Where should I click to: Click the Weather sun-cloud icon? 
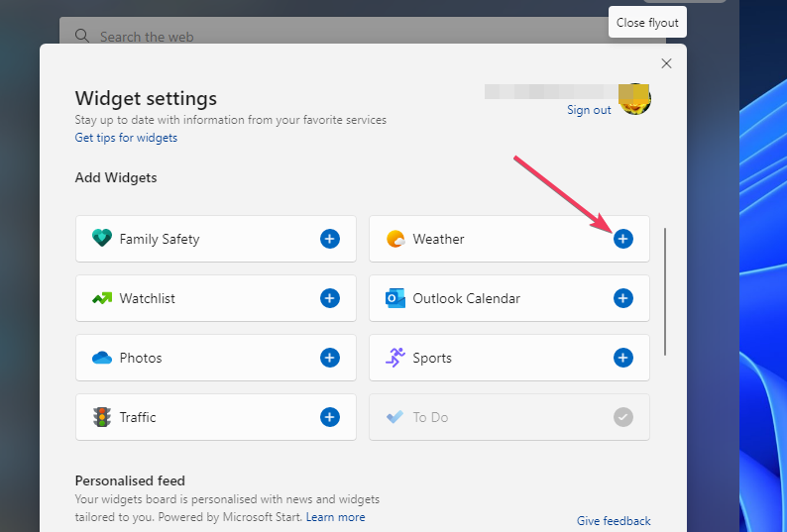click(x=395, y=239)
